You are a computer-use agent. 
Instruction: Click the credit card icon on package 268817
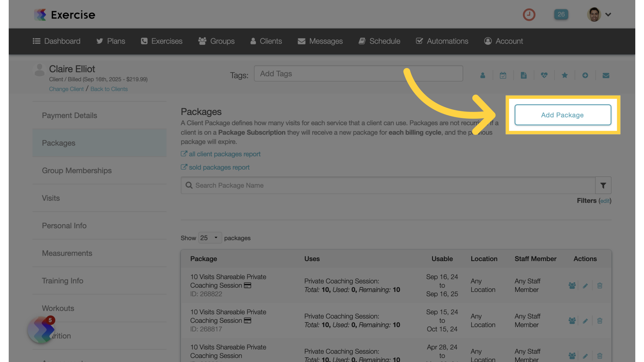(x=248, y=320)
